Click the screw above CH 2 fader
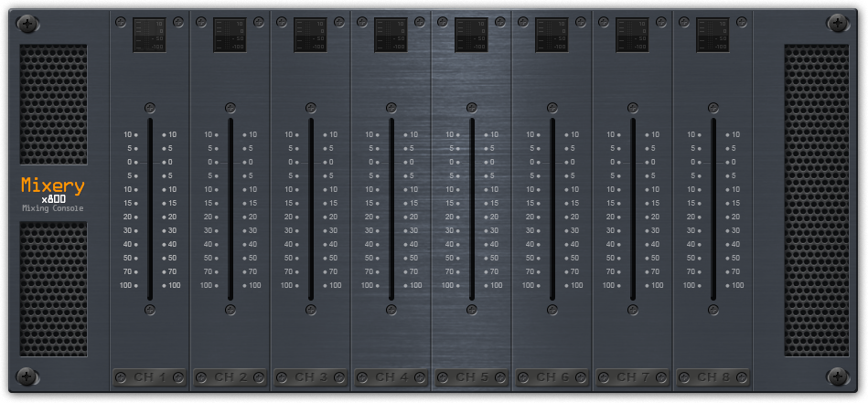Image resolution: width=868 pixels, height=403 pixels. (x=230, y=108)
